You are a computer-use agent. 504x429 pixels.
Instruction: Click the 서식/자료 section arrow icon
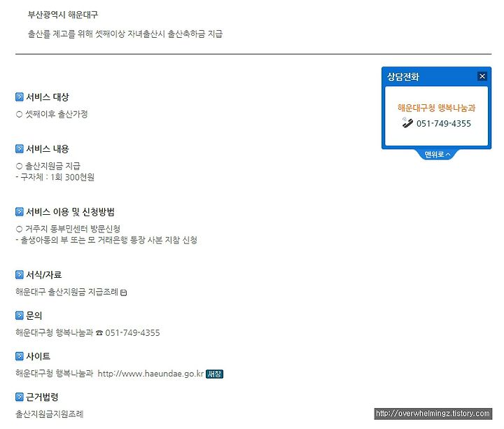tap(20, 274)
